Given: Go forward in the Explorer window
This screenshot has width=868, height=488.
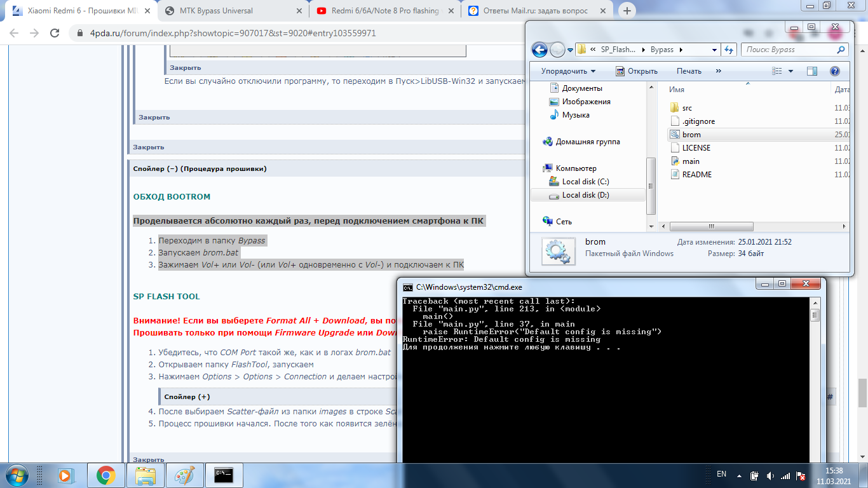Looking at the screenshot, I should 557,50.
